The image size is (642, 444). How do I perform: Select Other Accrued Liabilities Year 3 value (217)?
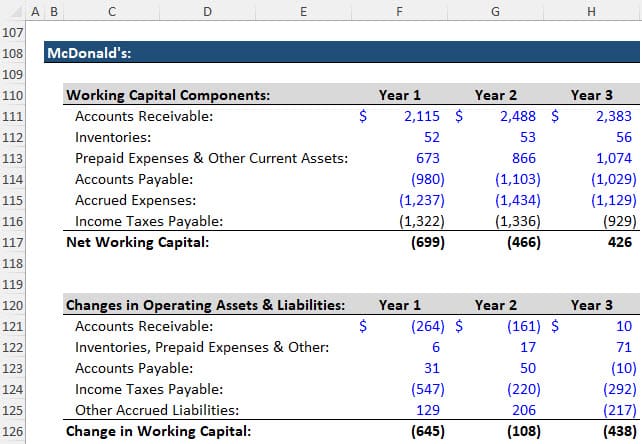pos(619,410)
